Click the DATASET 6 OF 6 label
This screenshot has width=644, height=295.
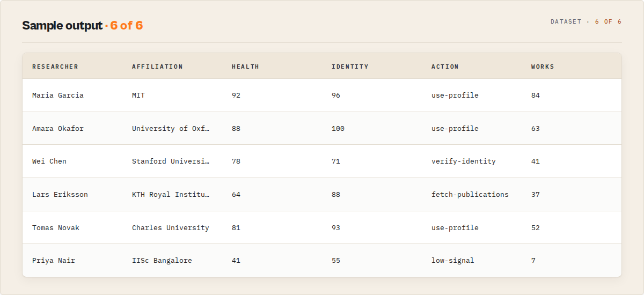click(x=586, y=22)
